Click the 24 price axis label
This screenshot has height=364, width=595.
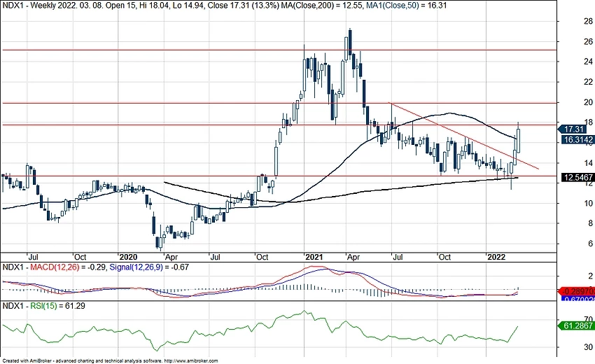[x=588, y=62]
